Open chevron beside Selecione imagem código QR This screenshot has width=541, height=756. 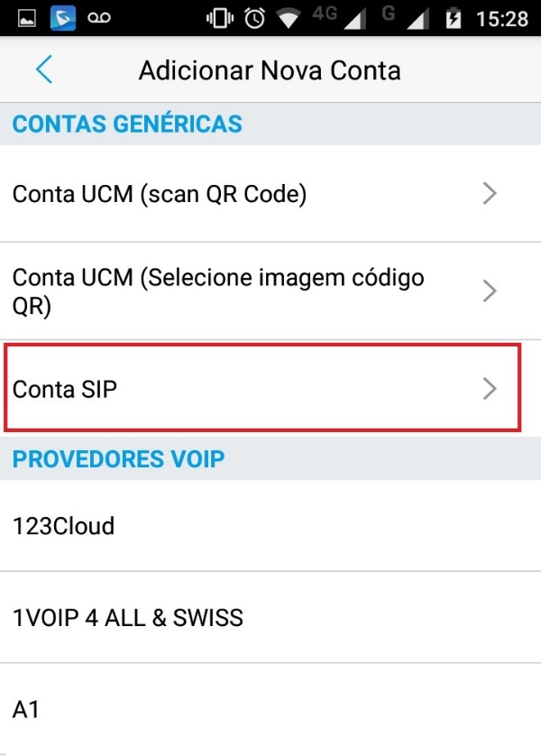[x=490, y=290]
